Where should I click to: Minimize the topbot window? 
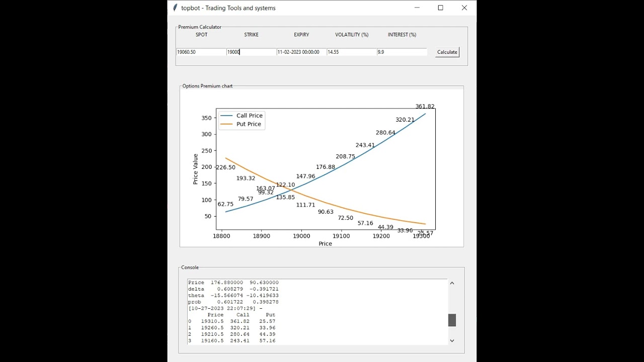click(417, 8)
